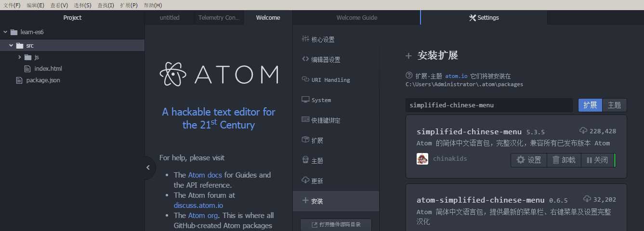Click chinakids author avatar
The width and height of the screenshot is (644, 231).
tap(422, 159)
